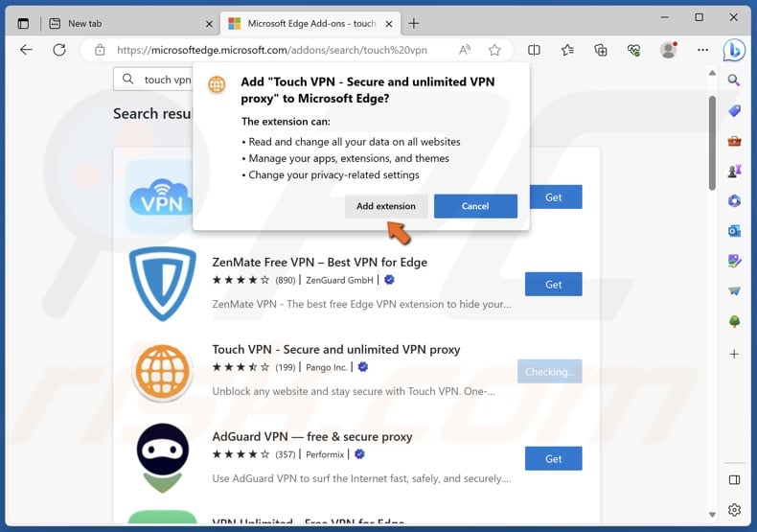Open sidebar Shopping tag icon

[734, 111]
